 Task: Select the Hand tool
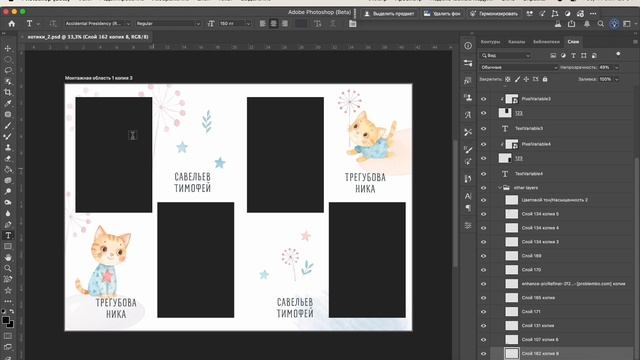click(8, 258)
